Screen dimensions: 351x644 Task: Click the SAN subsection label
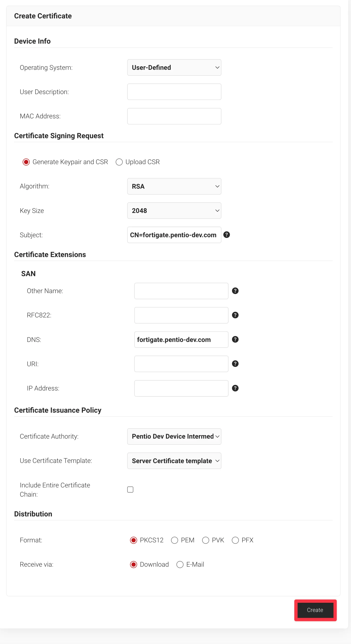(x=29, y=274)
